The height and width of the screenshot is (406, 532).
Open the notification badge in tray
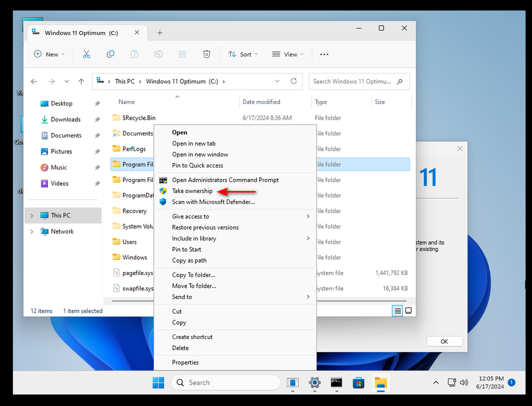click(x=511, y=383)
